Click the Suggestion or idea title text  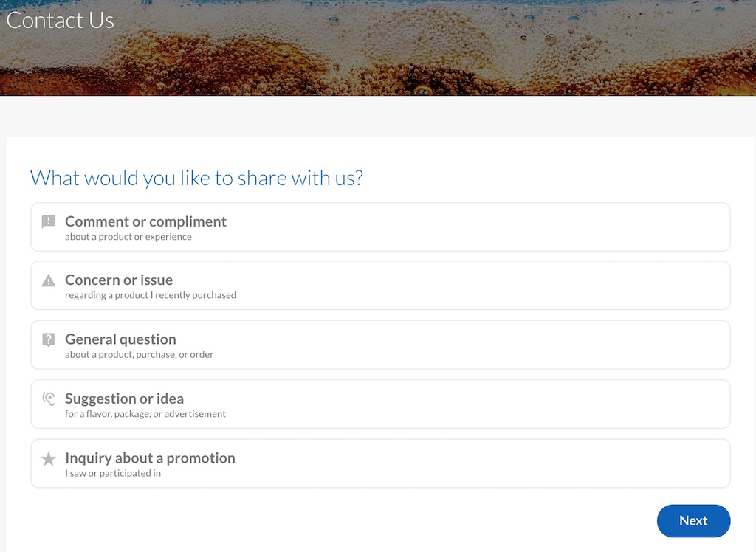pyautogui.click(x=124, y=399)
